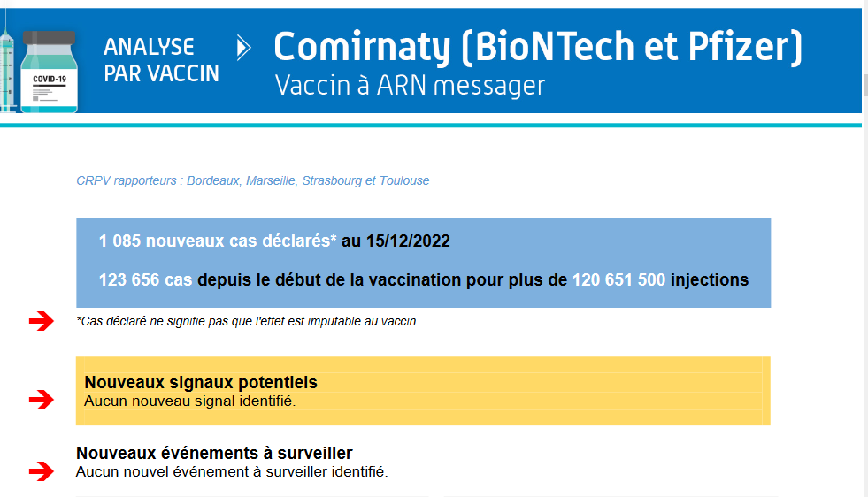
Task: Click the Cas déclaré footnote text
Action: click(246, 321)
